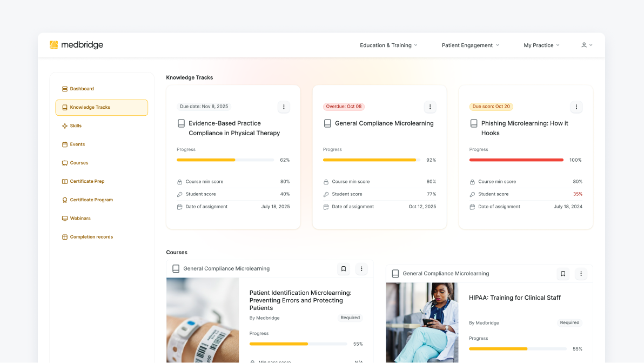The width and height of the screenshot is (644, 363).
Task: Open the user account menu
Action: pos(587,45)
